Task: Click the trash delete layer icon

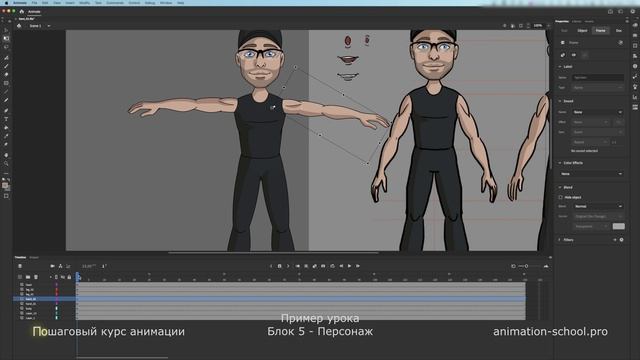Action: (x=36, y=277)
